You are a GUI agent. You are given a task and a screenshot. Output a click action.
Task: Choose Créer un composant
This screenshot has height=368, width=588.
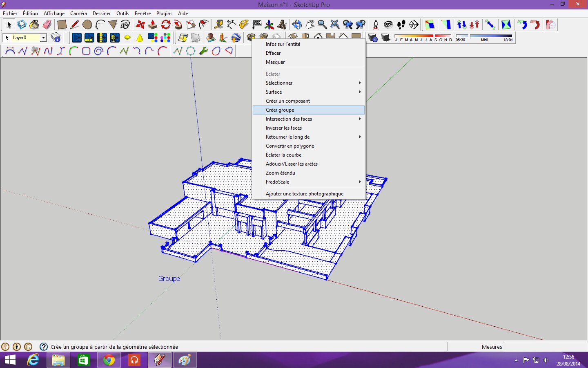[309, 101]
